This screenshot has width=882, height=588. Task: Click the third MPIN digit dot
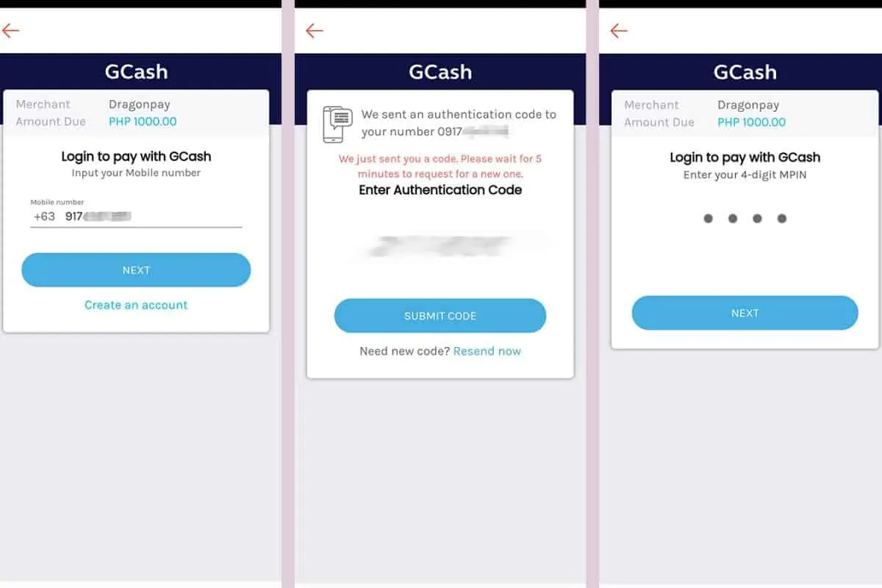point(757,218)
